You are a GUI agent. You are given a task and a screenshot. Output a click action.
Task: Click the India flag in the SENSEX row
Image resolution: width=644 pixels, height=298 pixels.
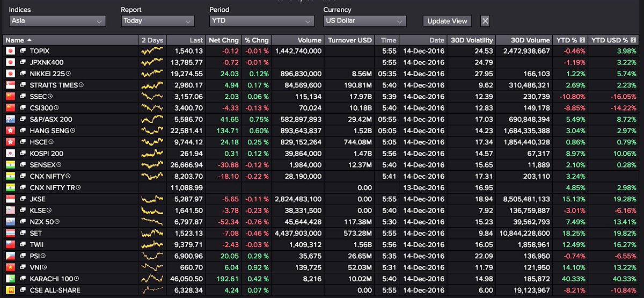9,165
